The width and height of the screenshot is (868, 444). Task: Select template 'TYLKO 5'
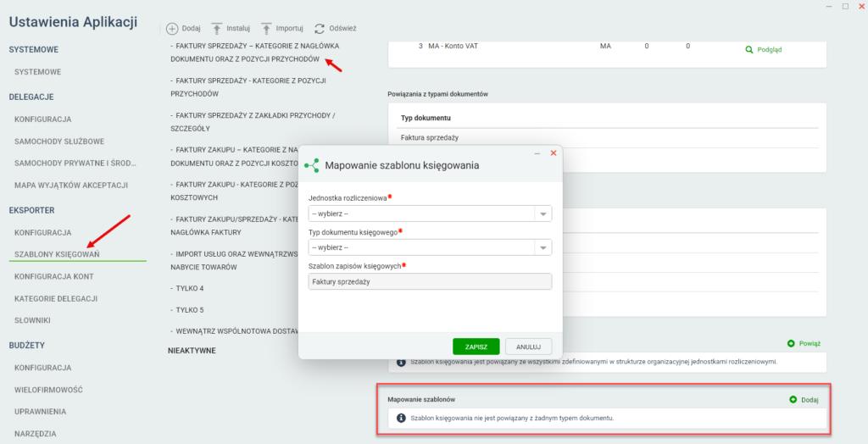[187, 310]
